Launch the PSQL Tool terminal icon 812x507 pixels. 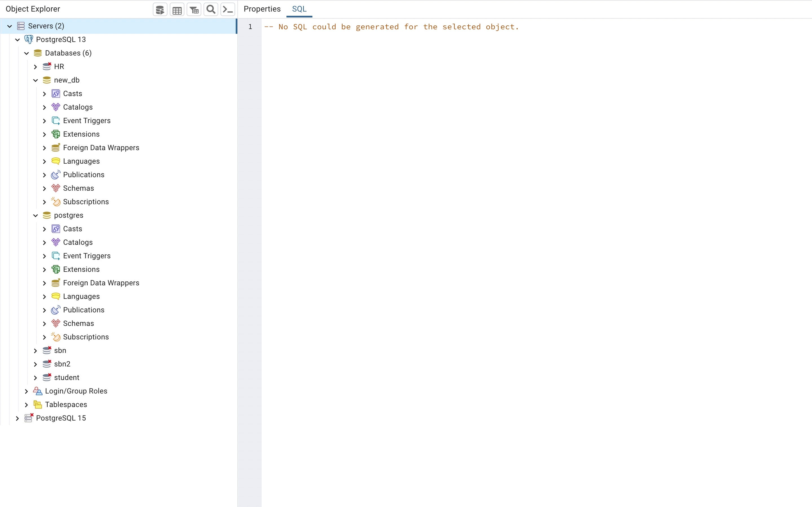tap(228, 10)
